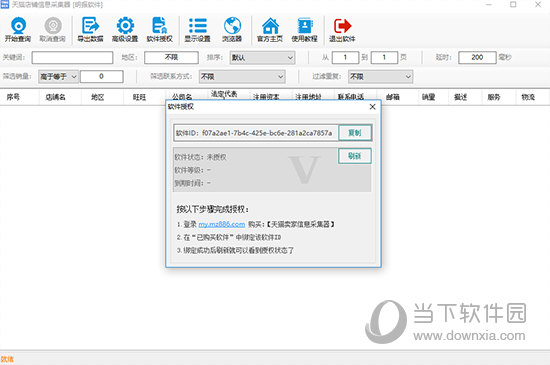Click the 地区 field showing 不限

(x=171, y=58)
